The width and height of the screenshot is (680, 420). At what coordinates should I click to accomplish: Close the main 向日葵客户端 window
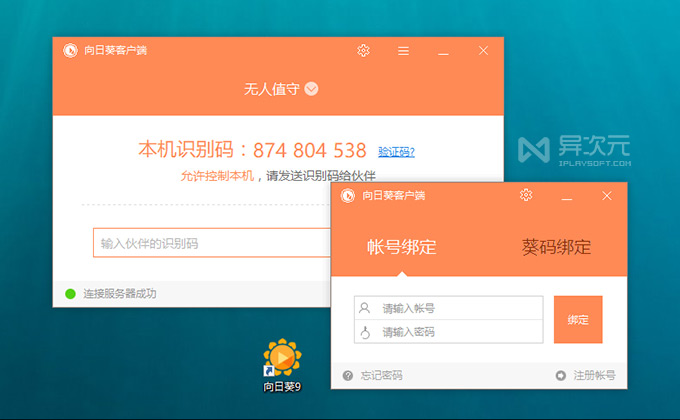[483, 51]
